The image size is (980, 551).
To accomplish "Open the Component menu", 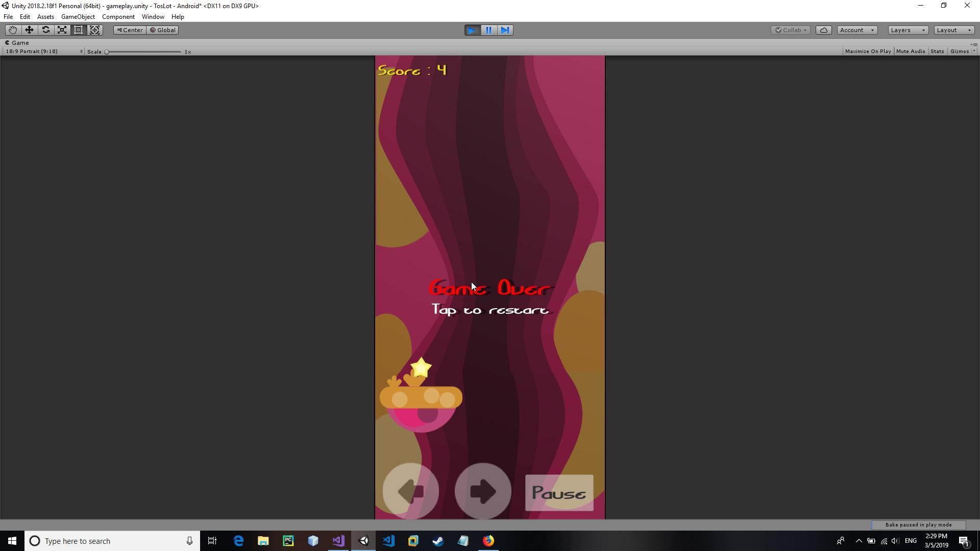I will (x=118, y=17).
